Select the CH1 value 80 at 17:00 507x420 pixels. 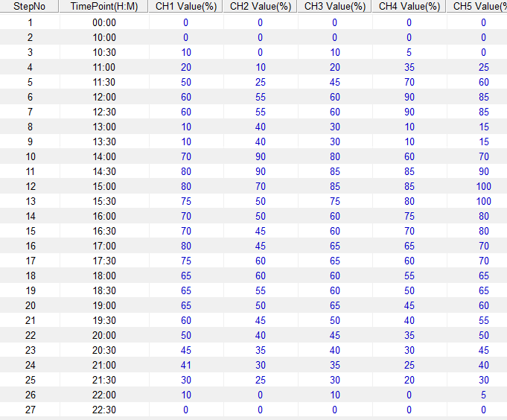[185, 246]
